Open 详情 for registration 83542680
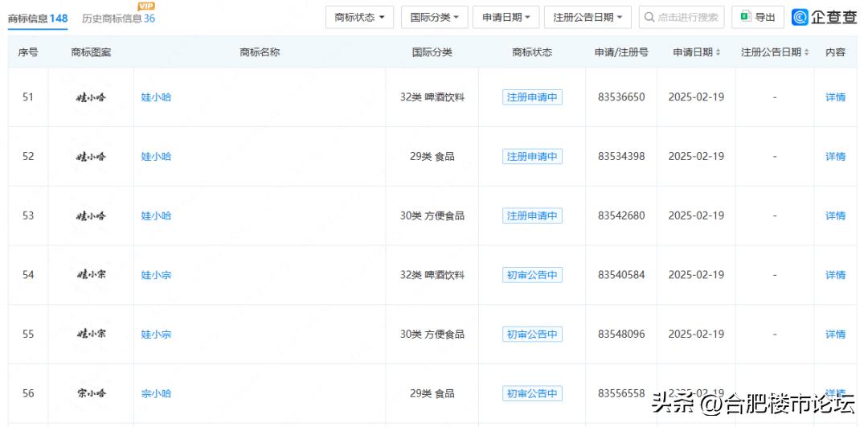The height and width of the screenshot is (427, 868). coord(835,216)
